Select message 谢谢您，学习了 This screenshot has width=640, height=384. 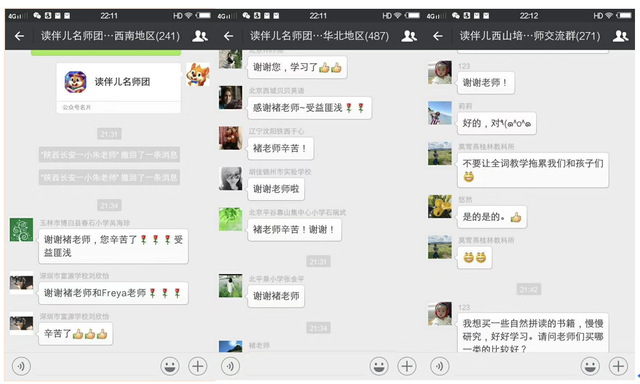(297, 67)
